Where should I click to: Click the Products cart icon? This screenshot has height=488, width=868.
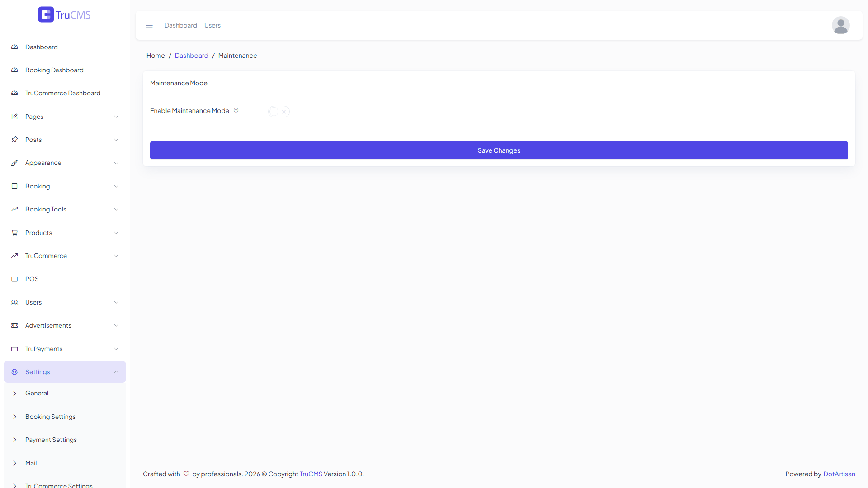tap(14, 233)
